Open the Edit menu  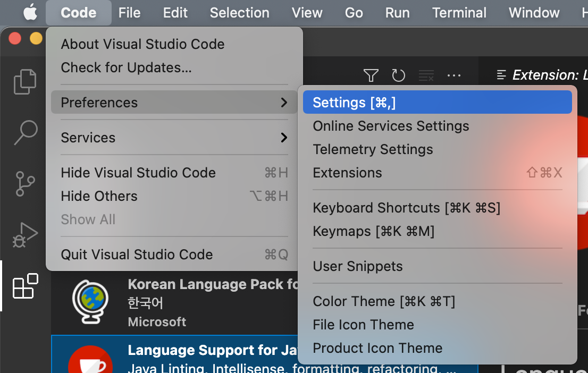point(175,13)
